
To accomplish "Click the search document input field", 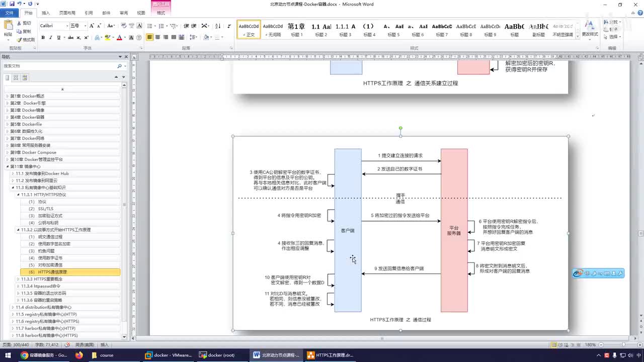I will (59, 66).
